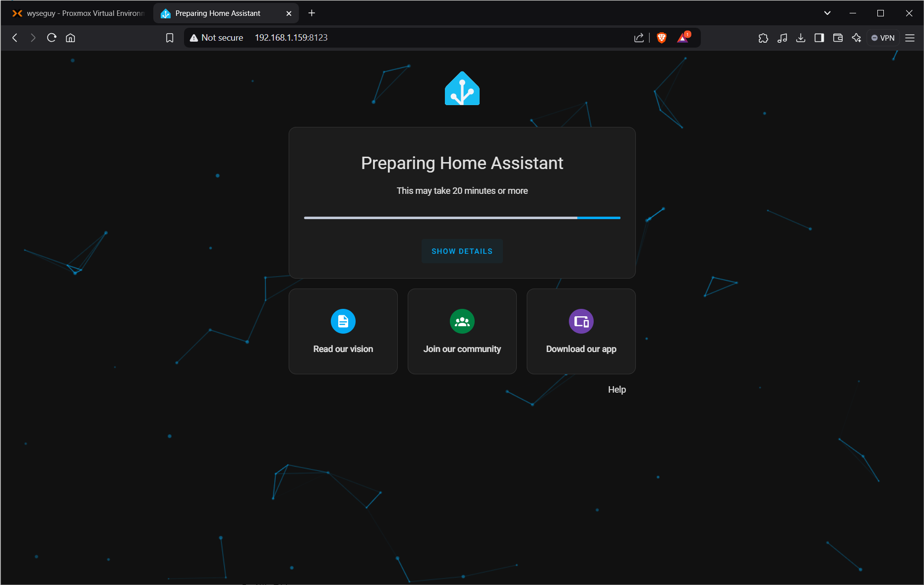Click the VPN button
This screenshot has width=924, height=585.
[883, 38]
